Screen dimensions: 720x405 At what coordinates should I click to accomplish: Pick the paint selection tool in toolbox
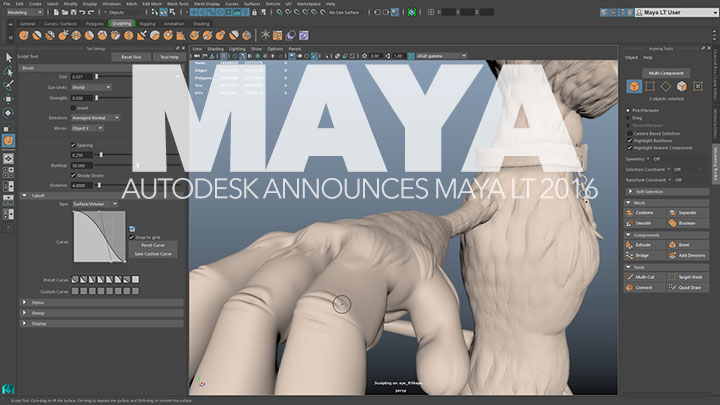pyautogui.click(x=8, y=85)
